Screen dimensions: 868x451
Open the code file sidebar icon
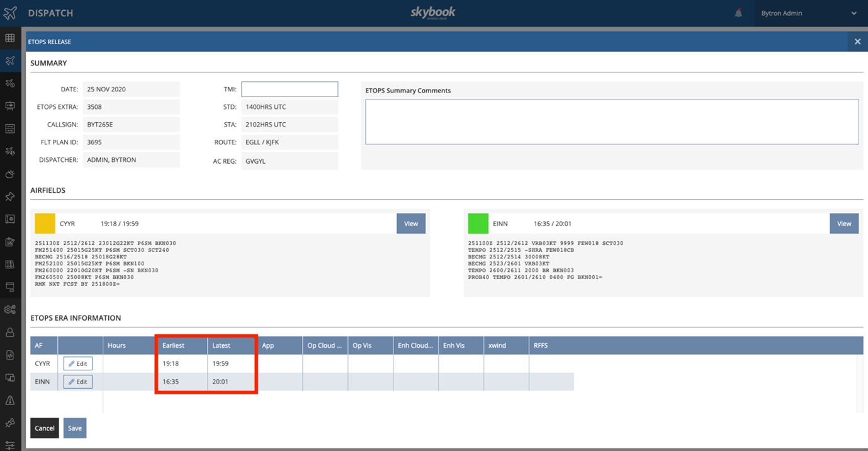pyautogui.click(x=10, y=355)
